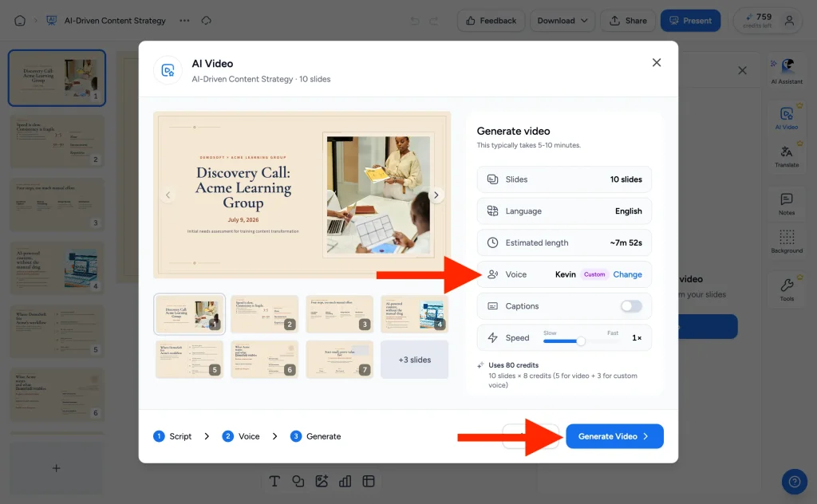Select slide 5 thumbnail in dialog grid
This screenshot has height=504, width=817.
(190, 359)
